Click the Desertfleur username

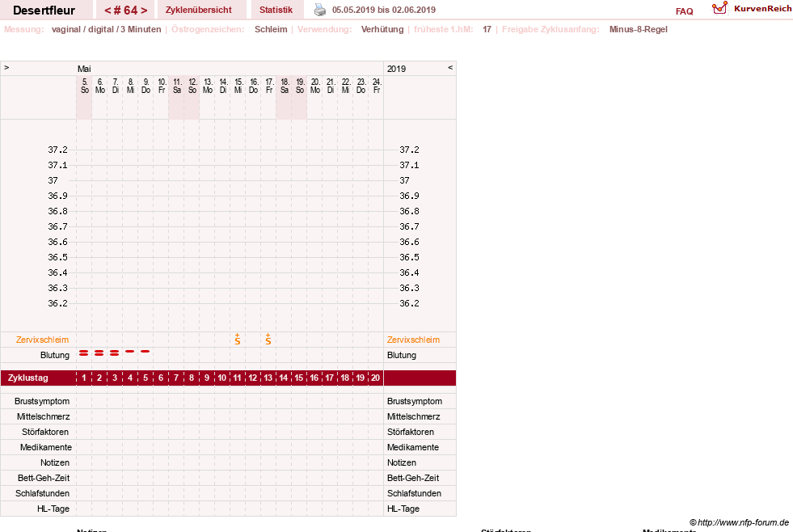point(44,11)
